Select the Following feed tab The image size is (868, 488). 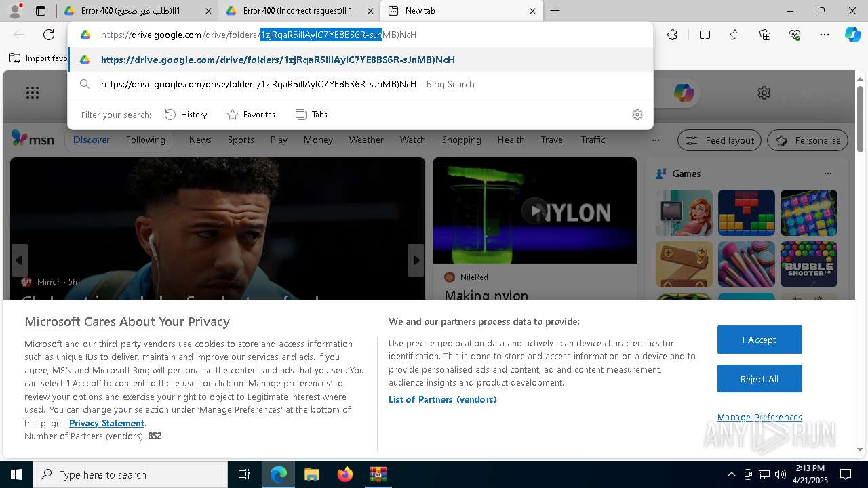click(x=145, y=140)
